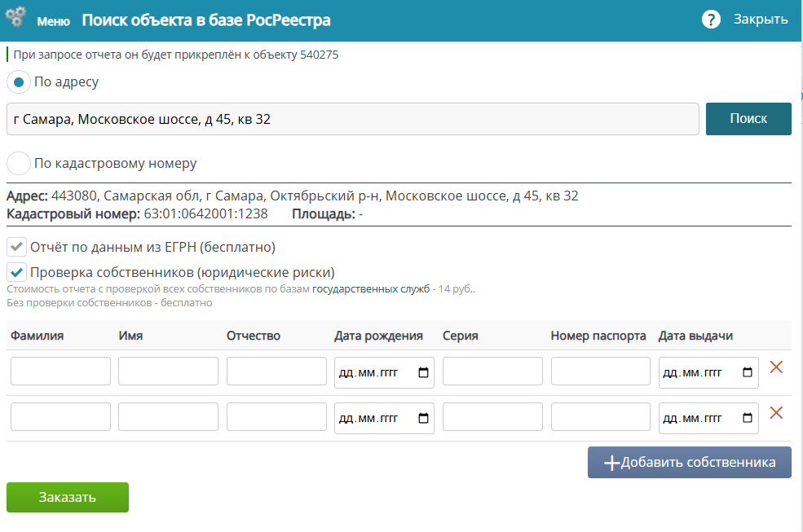803x532 pixels.
Task: Open the 'Меню' item in header
Action: pos(53,20)
